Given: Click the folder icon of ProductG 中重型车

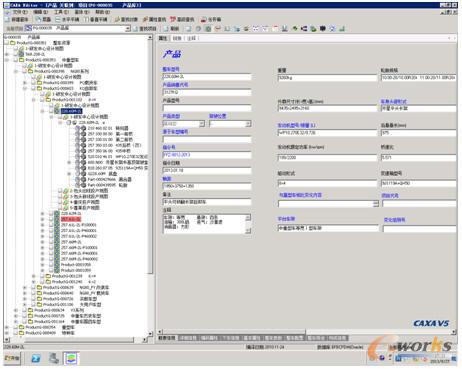Looking at the screenshot, I should coord(22,60).
